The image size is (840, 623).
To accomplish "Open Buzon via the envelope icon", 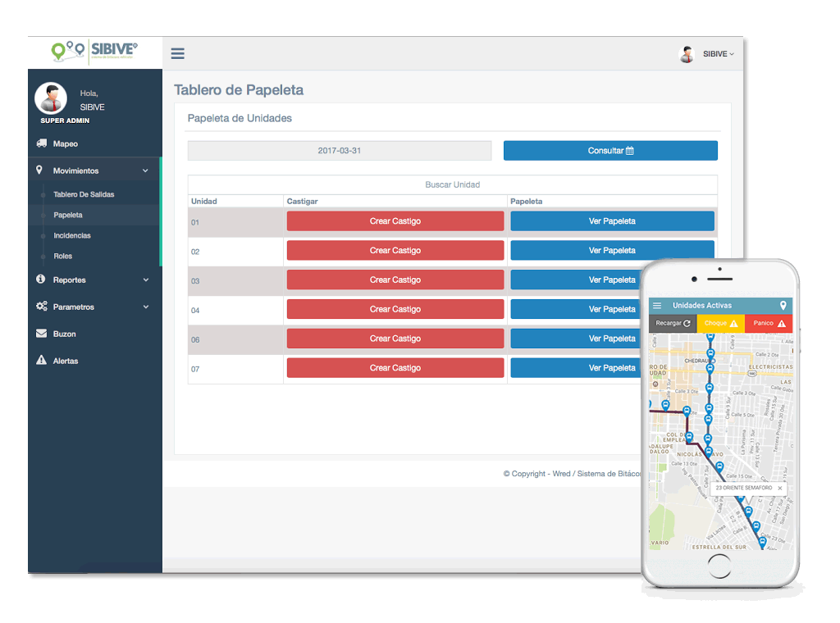I will (41, 334).
